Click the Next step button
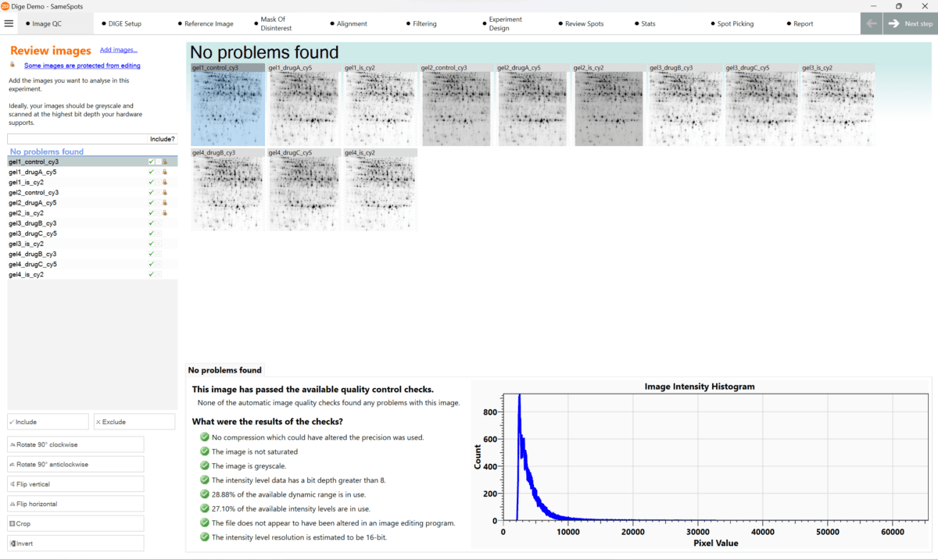938x560 pixels. pos(911,23)
